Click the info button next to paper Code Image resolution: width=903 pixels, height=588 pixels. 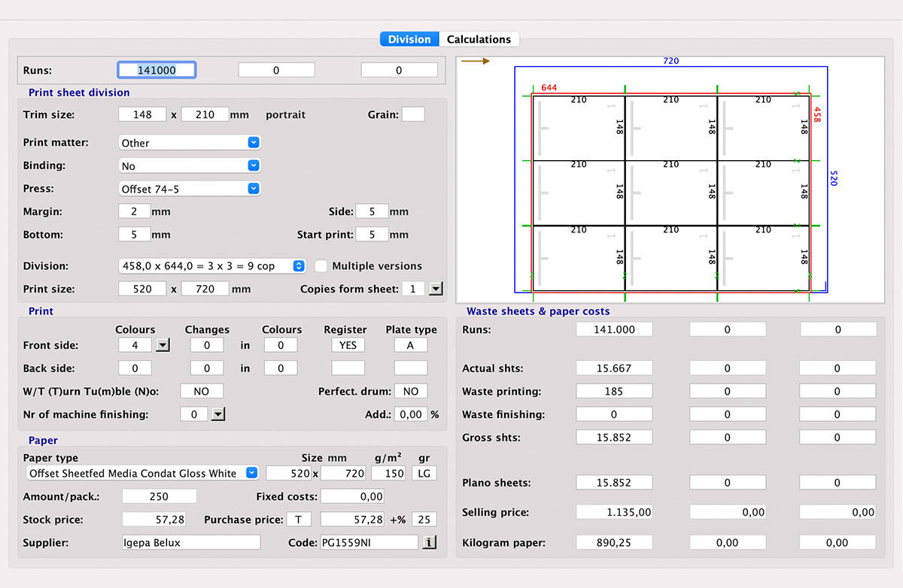[x=429, y=542]
